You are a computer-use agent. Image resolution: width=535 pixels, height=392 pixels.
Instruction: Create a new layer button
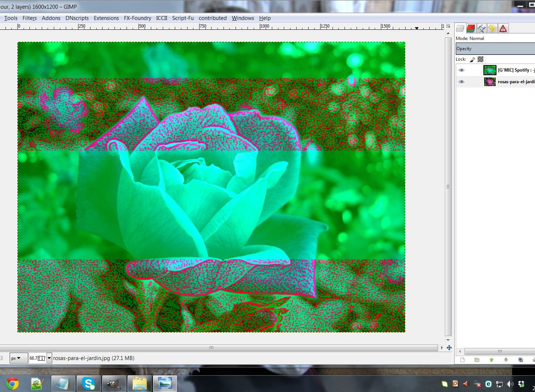tap(462, 360)
